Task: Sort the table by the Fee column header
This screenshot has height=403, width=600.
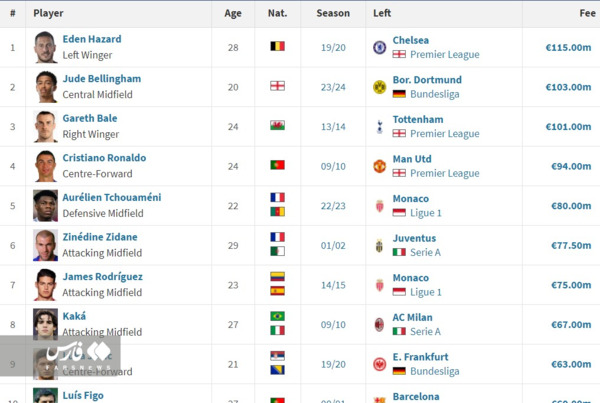Action: click(x=587, y=13)
